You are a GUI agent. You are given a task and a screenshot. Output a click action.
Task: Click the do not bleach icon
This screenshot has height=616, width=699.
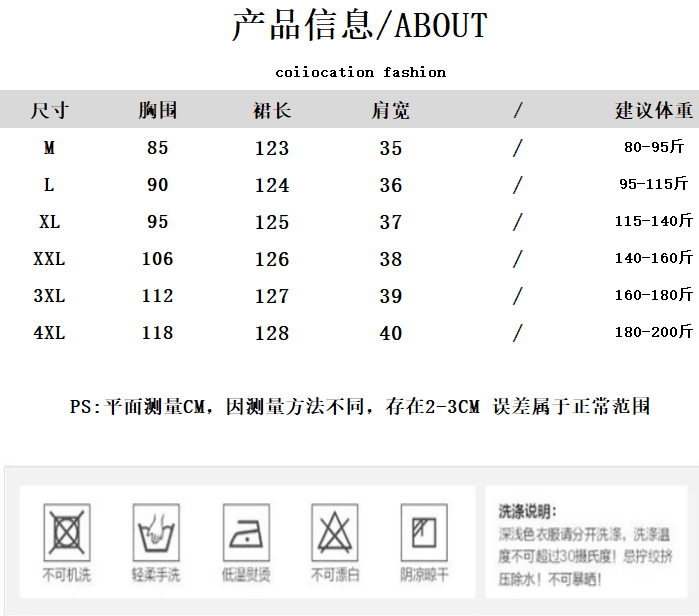tap(335, 532)
